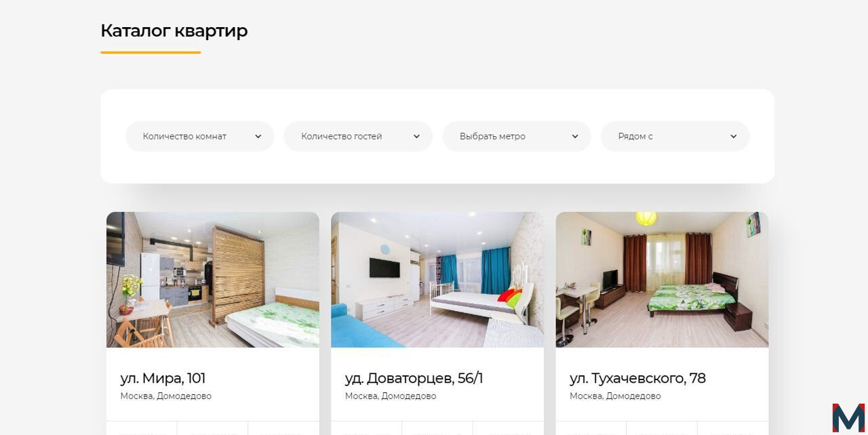Click the Каталог квартир heading
Viewport: 868px width, 435px height.
pos(174,31)
